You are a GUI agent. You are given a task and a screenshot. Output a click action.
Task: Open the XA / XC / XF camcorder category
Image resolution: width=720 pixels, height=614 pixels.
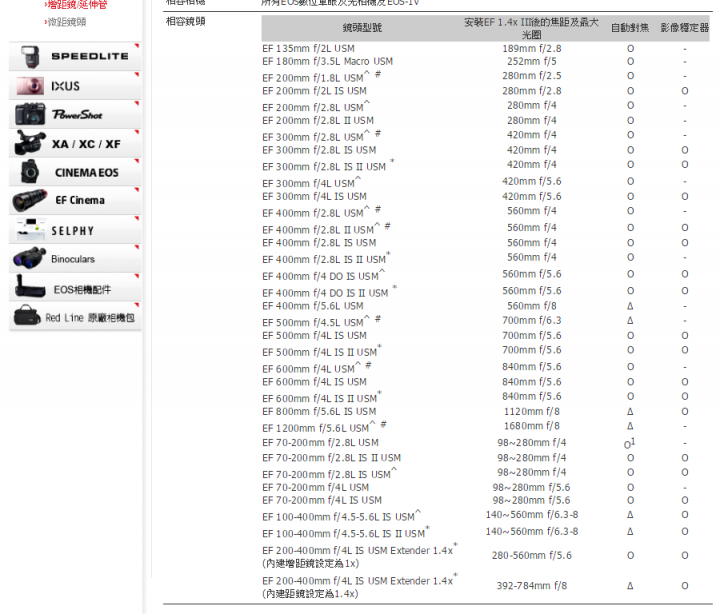click(75, 143)
